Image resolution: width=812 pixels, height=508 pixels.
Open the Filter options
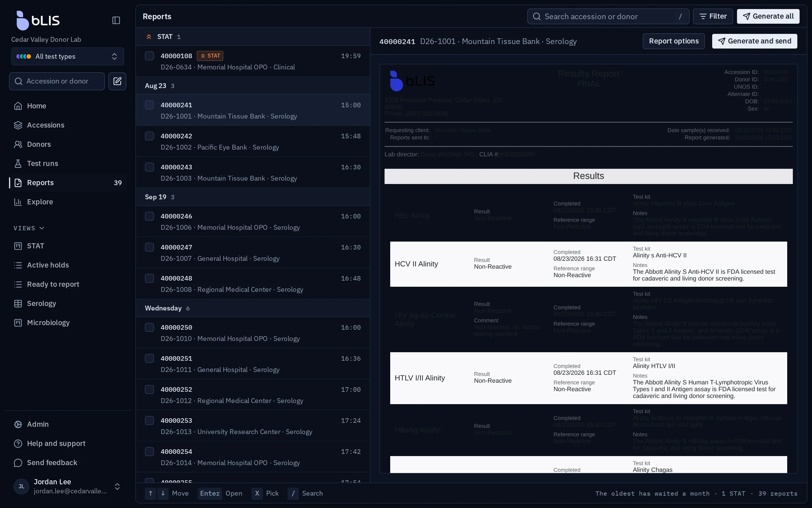pyautogui.click(x=713, y=16)
